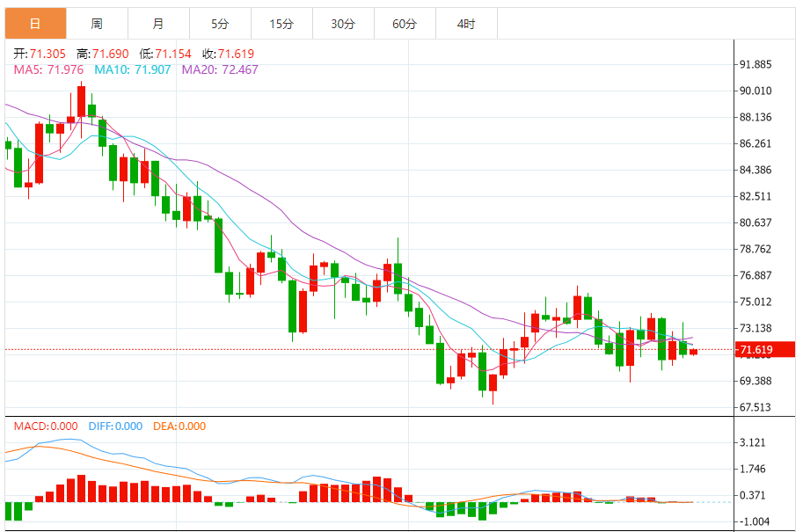
Task: Click the DEA:0.000 indicator label
Action: pyautogui.click(x=179, y=426)
